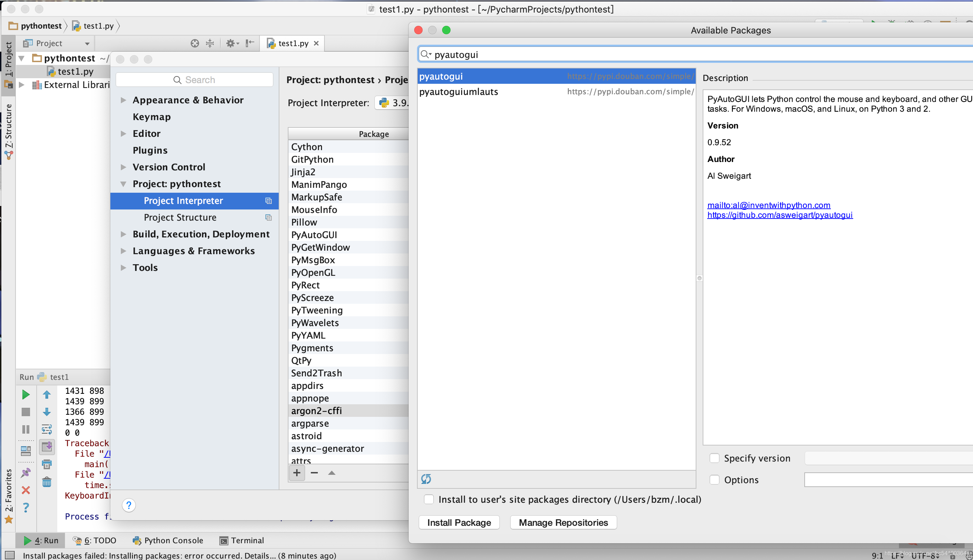Expand Appearance & Behavior settings section
Image resolution: width=973 pixels, height=560 pixels.
pyautogui.click(x=123, y=100)
